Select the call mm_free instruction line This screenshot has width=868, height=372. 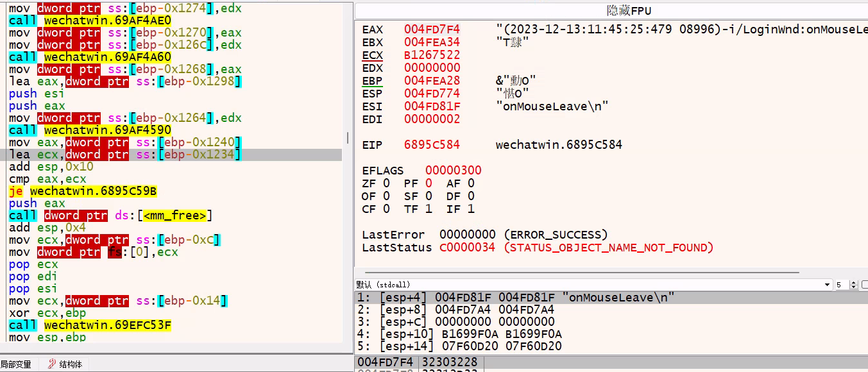pyautogui.click(x=110, y=216)
